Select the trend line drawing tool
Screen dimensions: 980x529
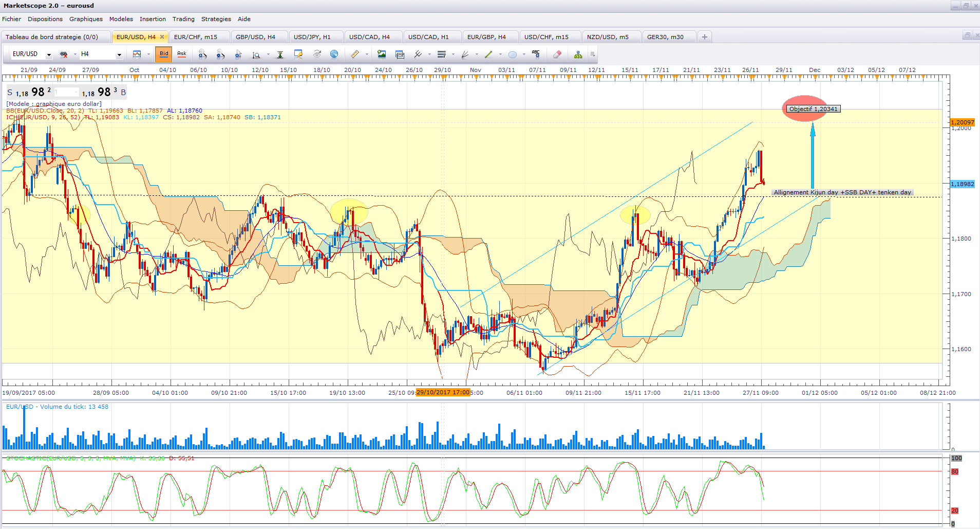coord(418,54)
